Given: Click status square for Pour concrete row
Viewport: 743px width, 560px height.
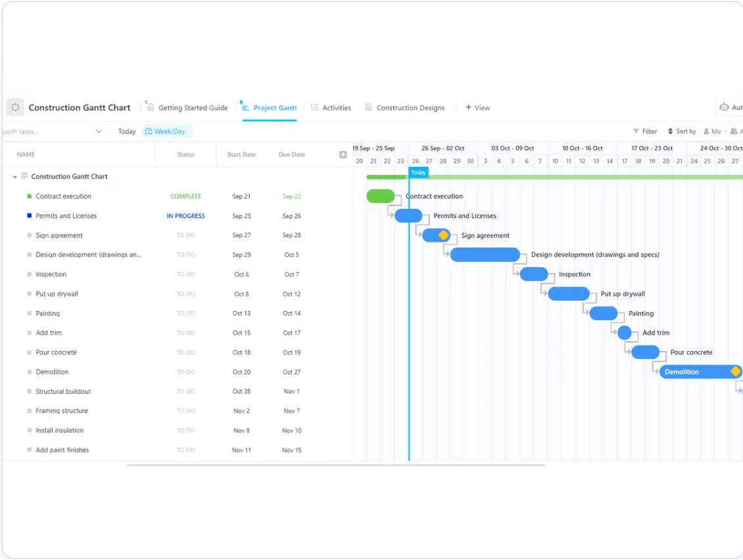Looking at the screenshot, I should pos(30,352).
